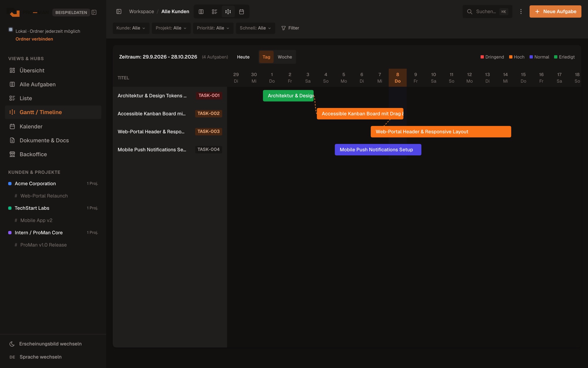Open the three-dot more options menu
This screenshot has width=588, height=368.
(x=521, y=11)
